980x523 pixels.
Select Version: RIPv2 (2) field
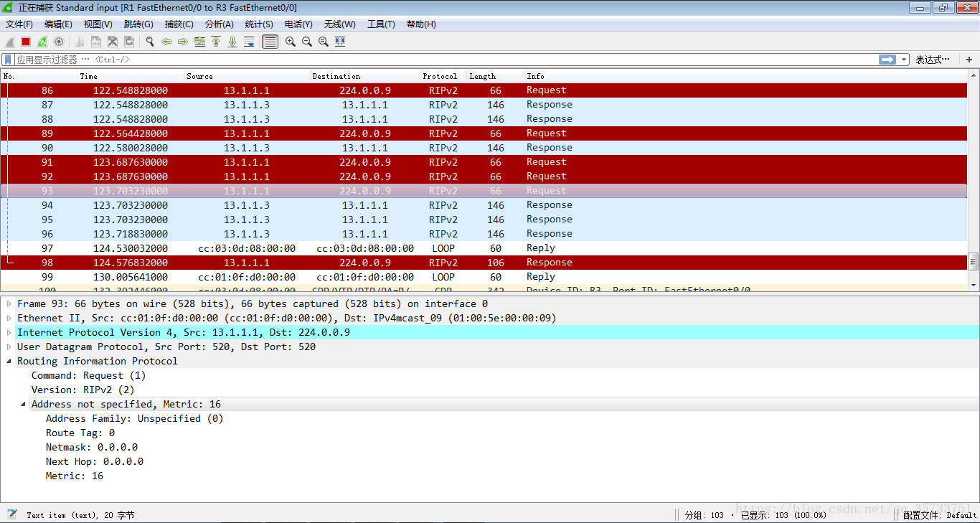coord(83,390)
